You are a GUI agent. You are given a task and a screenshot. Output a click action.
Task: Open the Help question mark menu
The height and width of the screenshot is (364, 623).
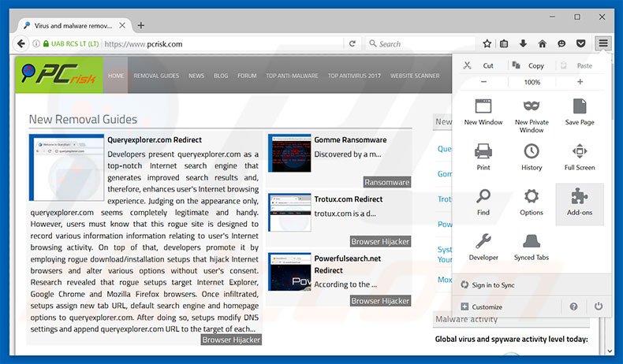pyautogui.click(x=573, y=306)
